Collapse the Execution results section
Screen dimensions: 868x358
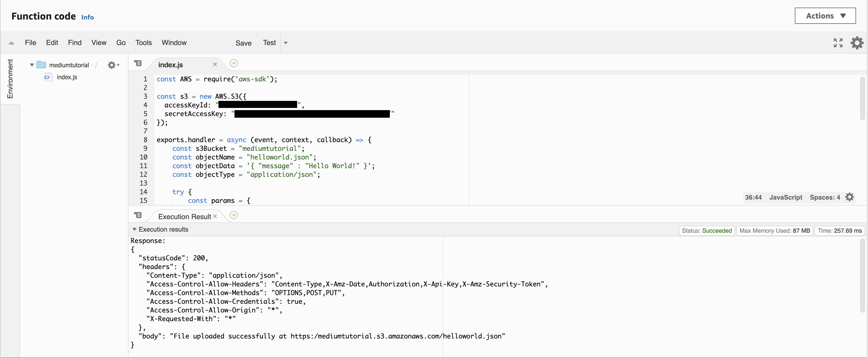(134, 229)
